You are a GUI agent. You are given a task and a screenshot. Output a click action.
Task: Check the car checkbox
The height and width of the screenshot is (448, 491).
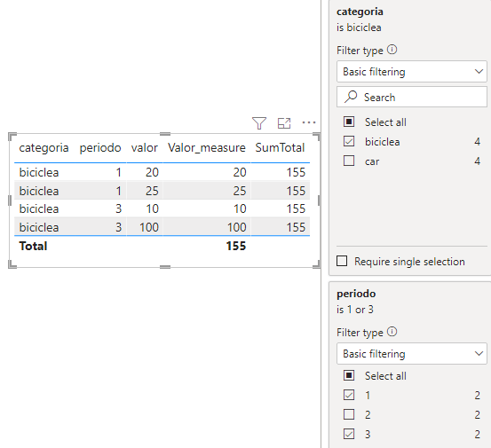coord(349,161)
